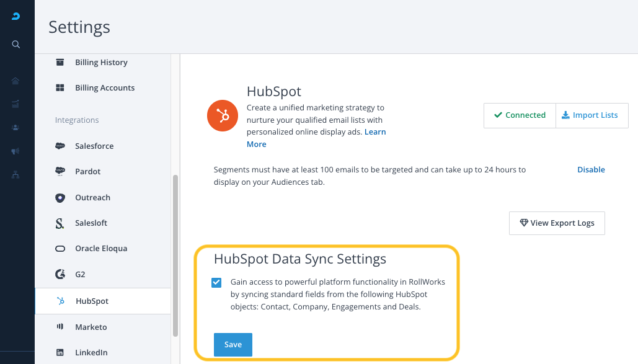Image resolution: width=638 pixels, height=364 pixels.
Task: Select the Outreach integration
Action: [92, 198]
